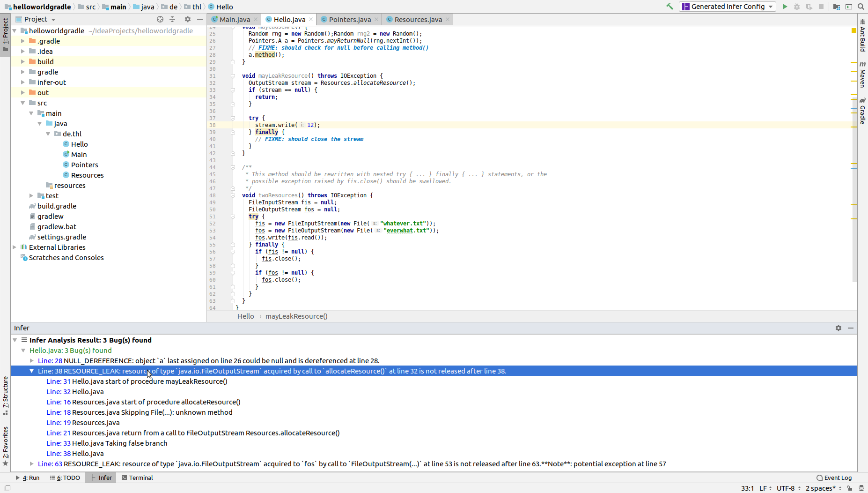
Task: Open the Terminal tool tab
Action: pos(137,478)
